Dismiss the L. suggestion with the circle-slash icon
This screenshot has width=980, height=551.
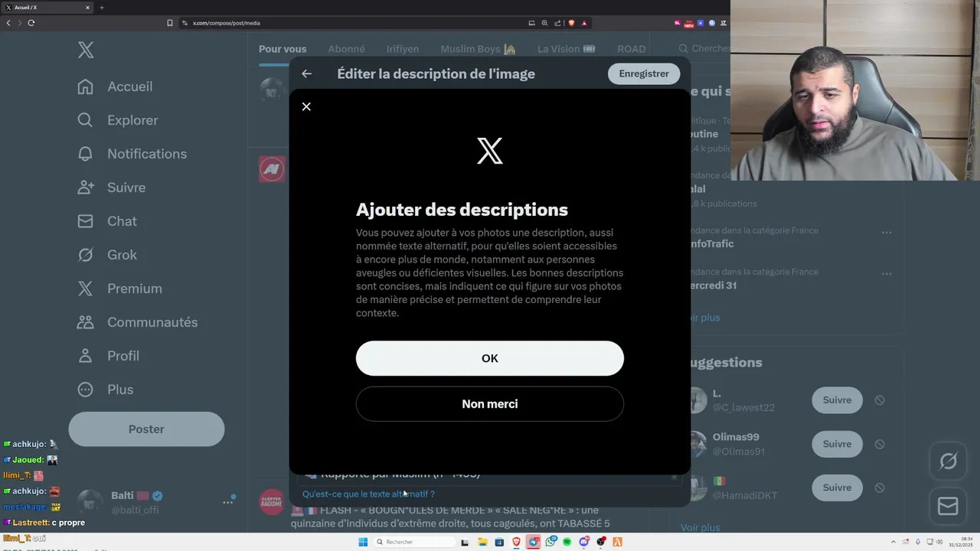pyautogui.click(x=880, y=400)
